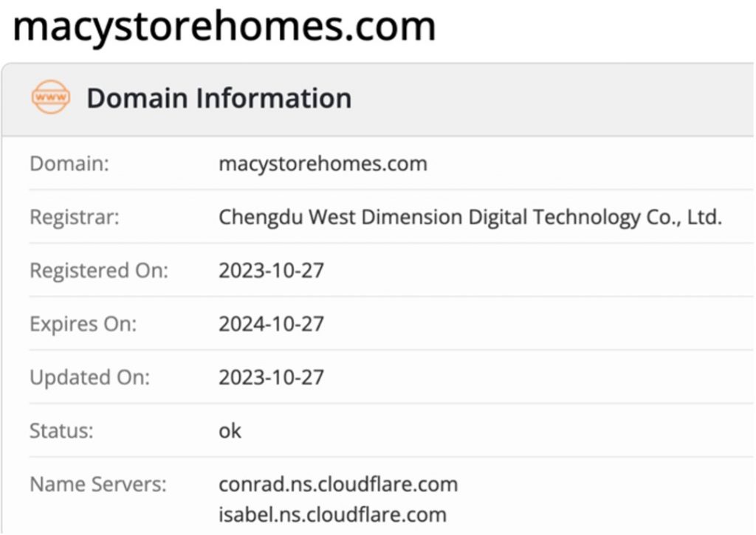Click the 'Status:' field label
Image resolution: width=756 pixels, height=535 pixels.
tap(61, 430)
